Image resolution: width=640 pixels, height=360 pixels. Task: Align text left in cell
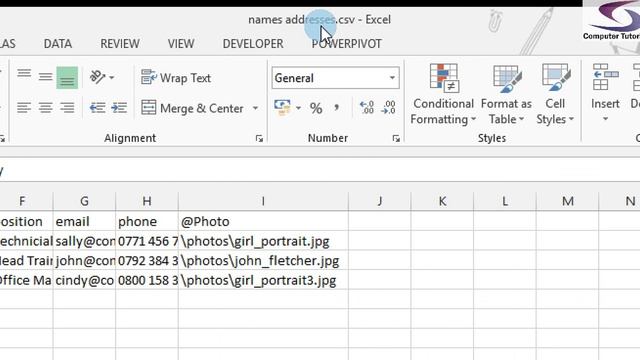click(x=24, y=108)
